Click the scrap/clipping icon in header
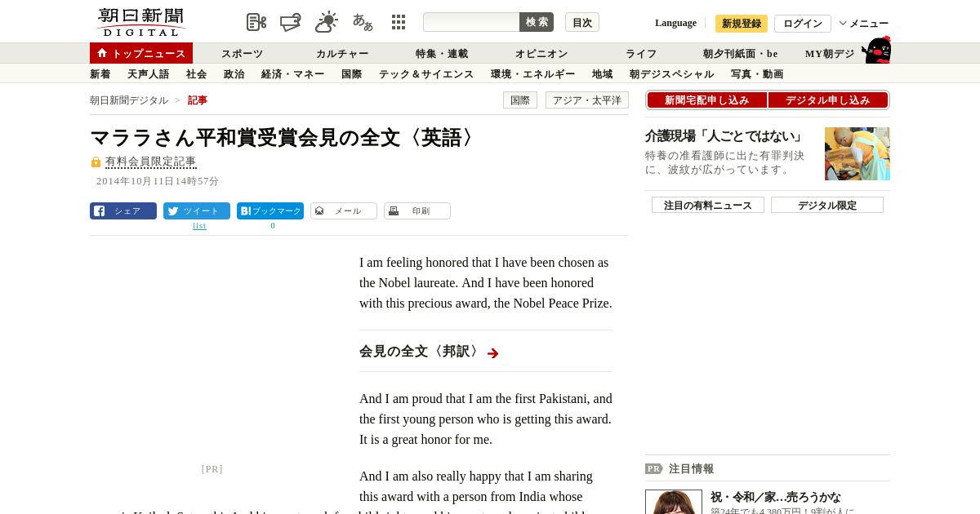Screen dimensions: 980x514 291,22
